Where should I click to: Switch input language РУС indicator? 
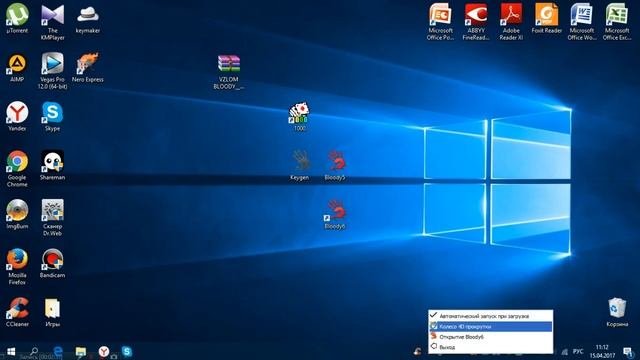coord(578,351)
